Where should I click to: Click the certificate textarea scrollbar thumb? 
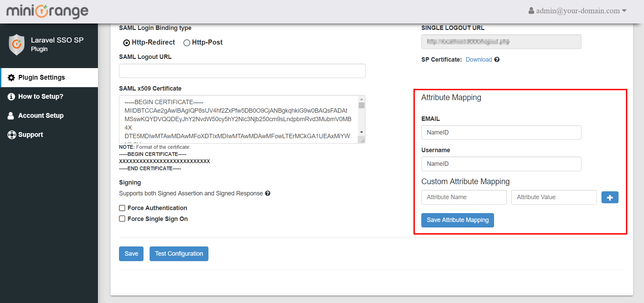pos(361,106)
